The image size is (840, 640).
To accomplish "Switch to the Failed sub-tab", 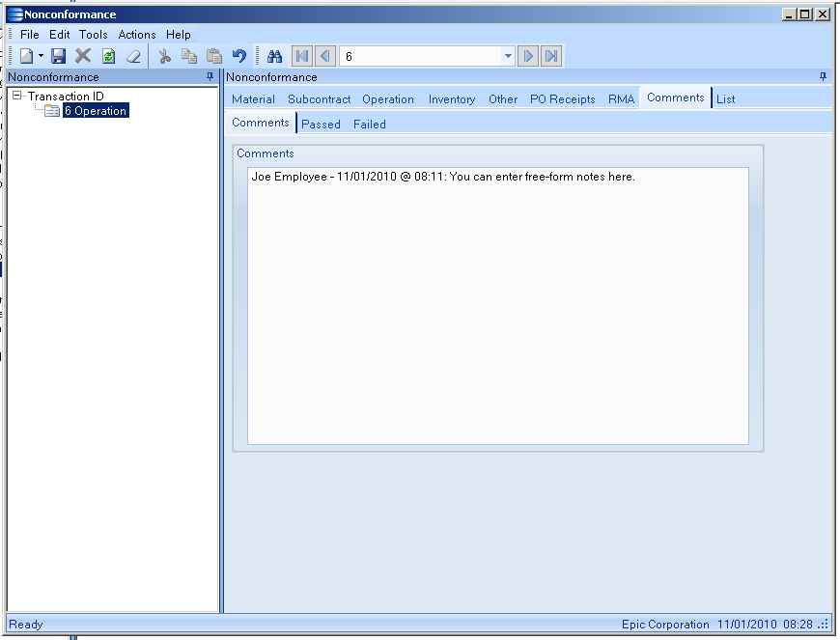I will (x=370, y=125).
